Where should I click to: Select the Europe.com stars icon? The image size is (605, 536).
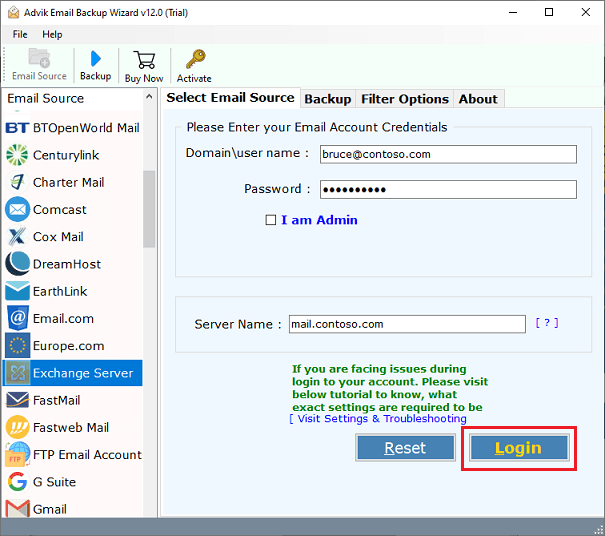point(17,346)
